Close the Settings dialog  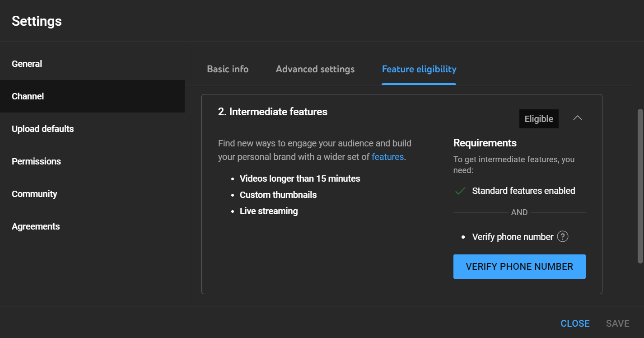point(575,323)
